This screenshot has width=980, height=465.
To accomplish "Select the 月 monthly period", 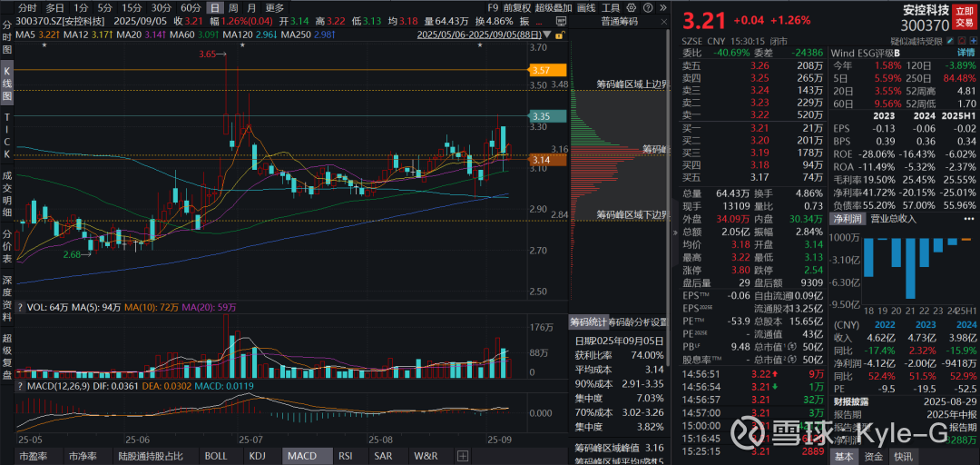I will click(x=250, y=8).
